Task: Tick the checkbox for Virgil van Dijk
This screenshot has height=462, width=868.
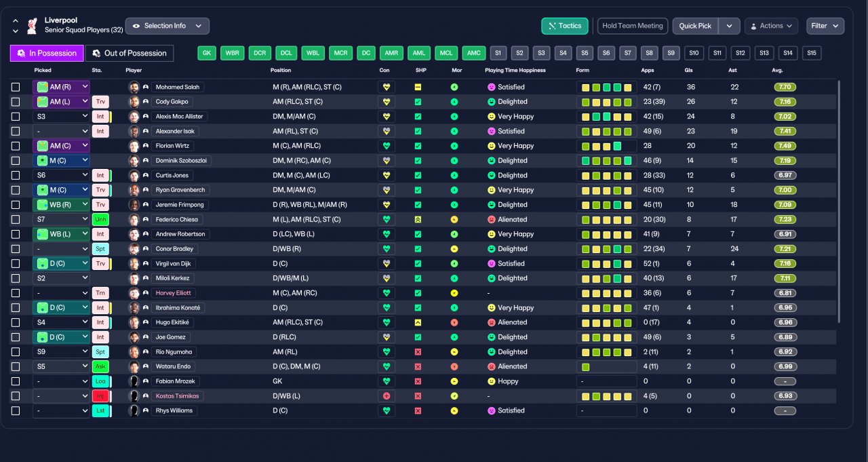Action: coord(16,263)
